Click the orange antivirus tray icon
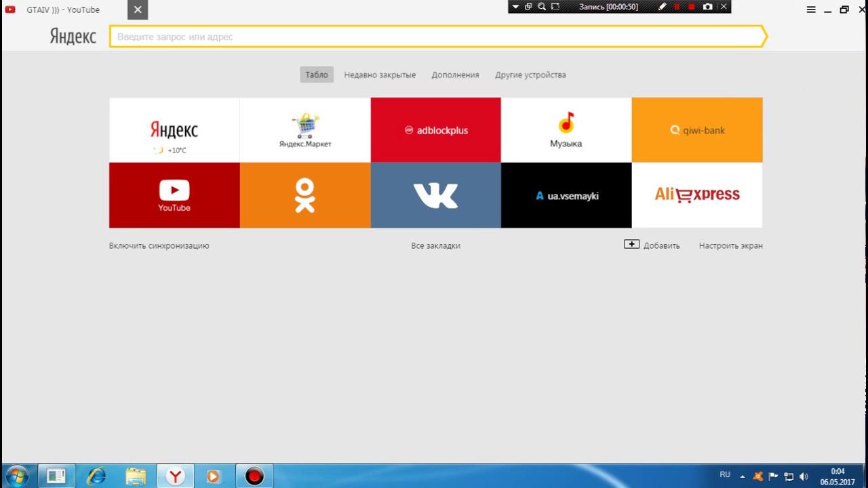The height and width of the screenshot is (488, 868). [x=758, y=476]
